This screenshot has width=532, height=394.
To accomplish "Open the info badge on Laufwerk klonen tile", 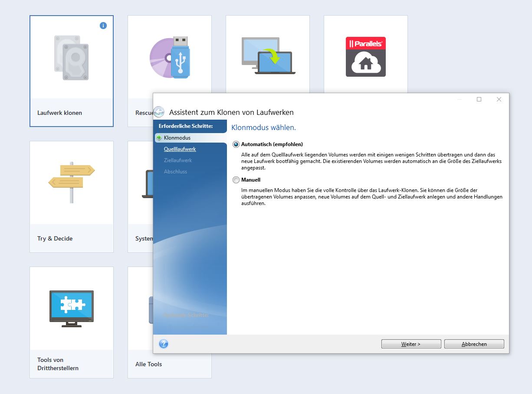I will (103, 26).
